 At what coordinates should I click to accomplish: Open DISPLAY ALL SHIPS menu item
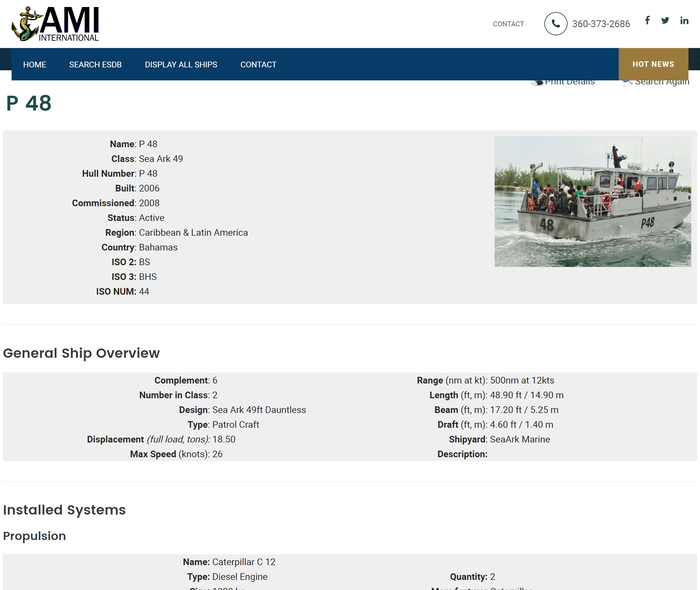(181, 64)
